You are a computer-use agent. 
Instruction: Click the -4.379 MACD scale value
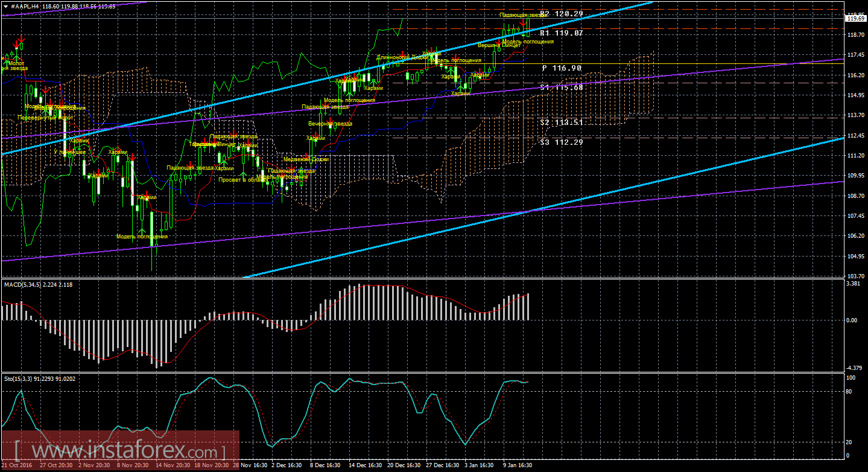(854, 368)
